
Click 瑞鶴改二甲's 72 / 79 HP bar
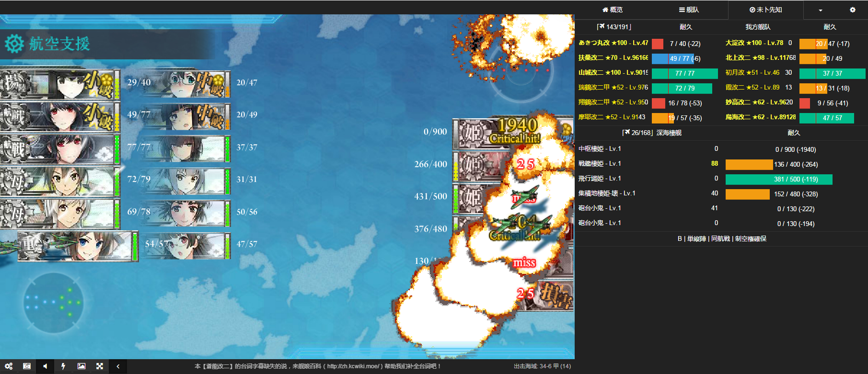point(682,88)
